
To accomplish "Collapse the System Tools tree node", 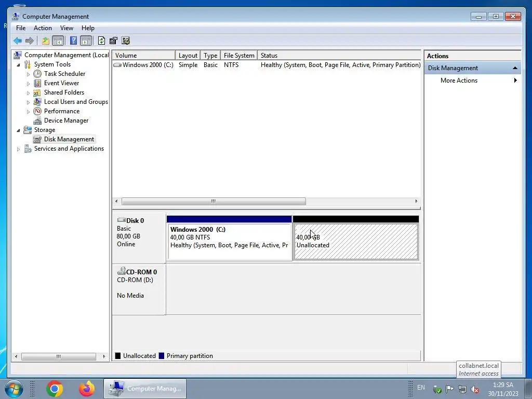I will 18,65.
